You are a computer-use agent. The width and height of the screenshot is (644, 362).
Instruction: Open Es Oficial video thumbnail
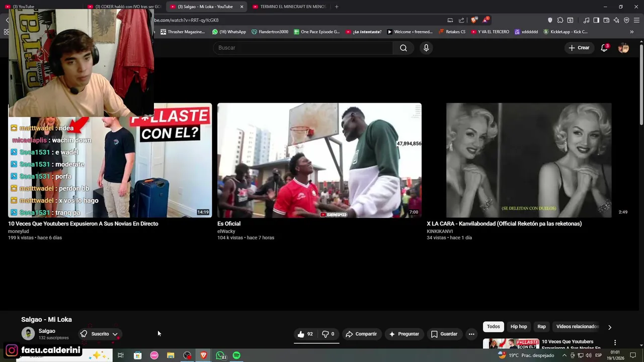point(319,160)
